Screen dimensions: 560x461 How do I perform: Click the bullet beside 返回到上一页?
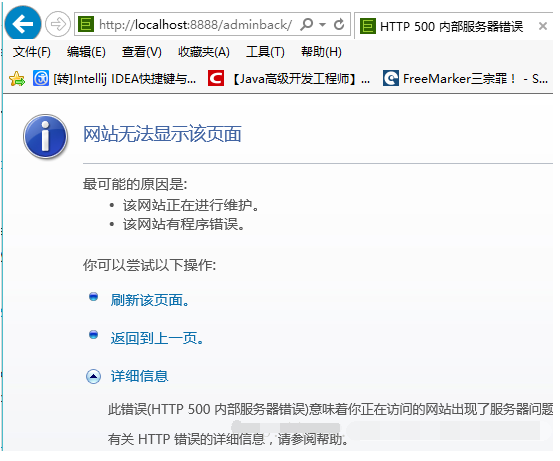(93, 334)
